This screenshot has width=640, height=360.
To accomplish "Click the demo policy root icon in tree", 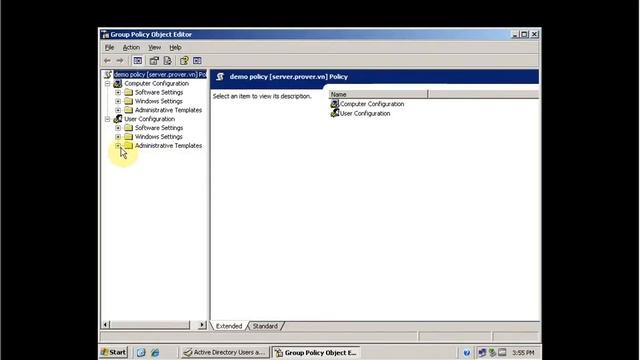I will (x=107, y=74).
